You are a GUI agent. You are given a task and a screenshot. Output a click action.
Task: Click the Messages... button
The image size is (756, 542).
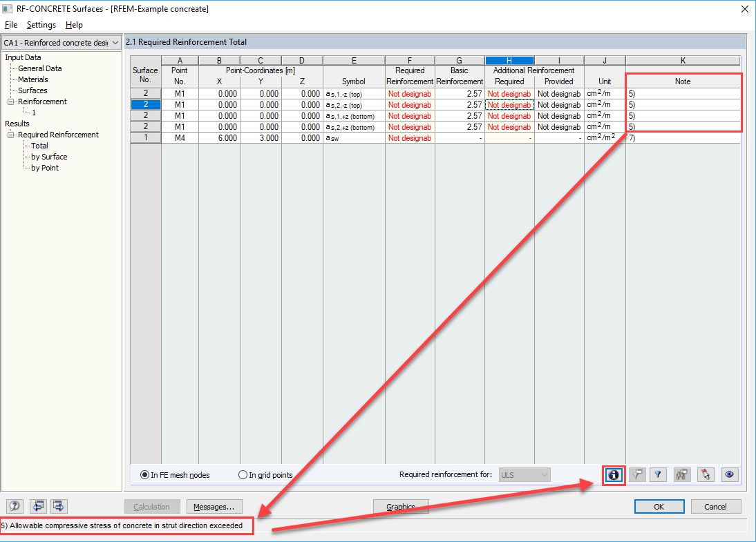pos(214,507)
